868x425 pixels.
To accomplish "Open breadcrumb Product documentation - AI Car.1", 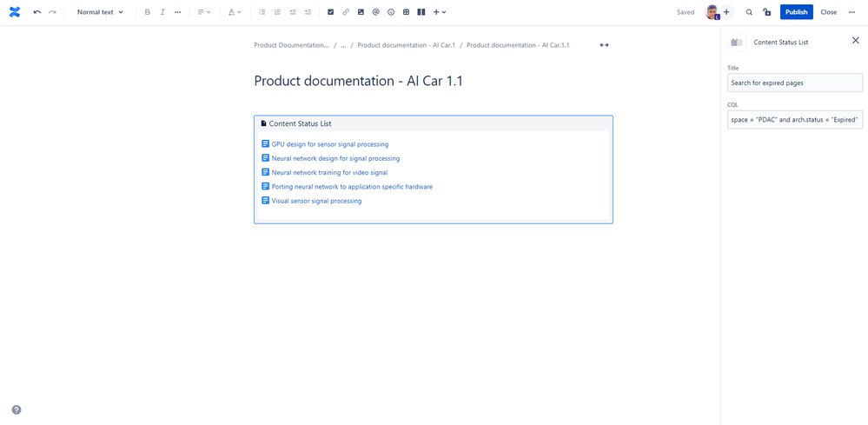I will point(407,45).
